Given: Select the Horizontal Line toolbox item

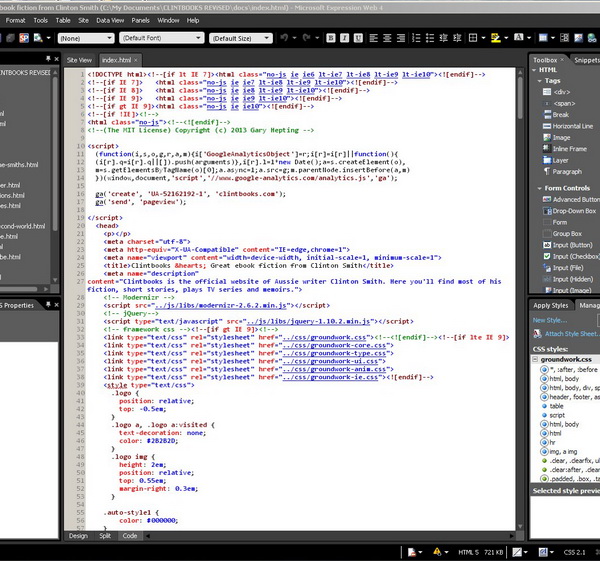Looking at the screenshot, I should 568,126.
